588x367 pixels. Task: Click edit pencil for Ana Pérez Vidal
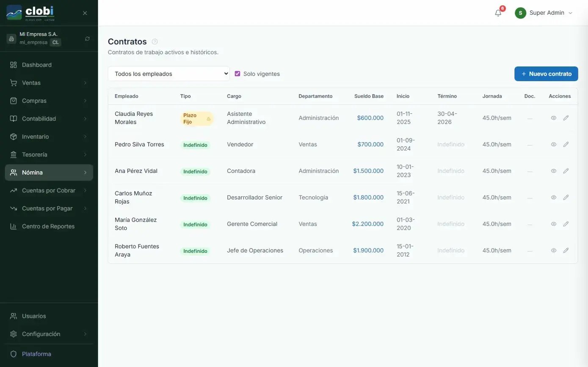566,171
